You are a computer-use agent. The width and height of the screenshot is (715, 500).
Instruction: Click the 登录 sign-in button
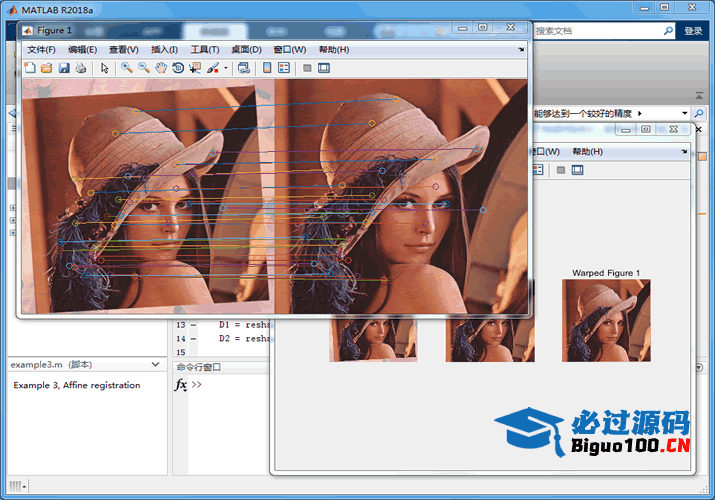click(x=693, y=31)
